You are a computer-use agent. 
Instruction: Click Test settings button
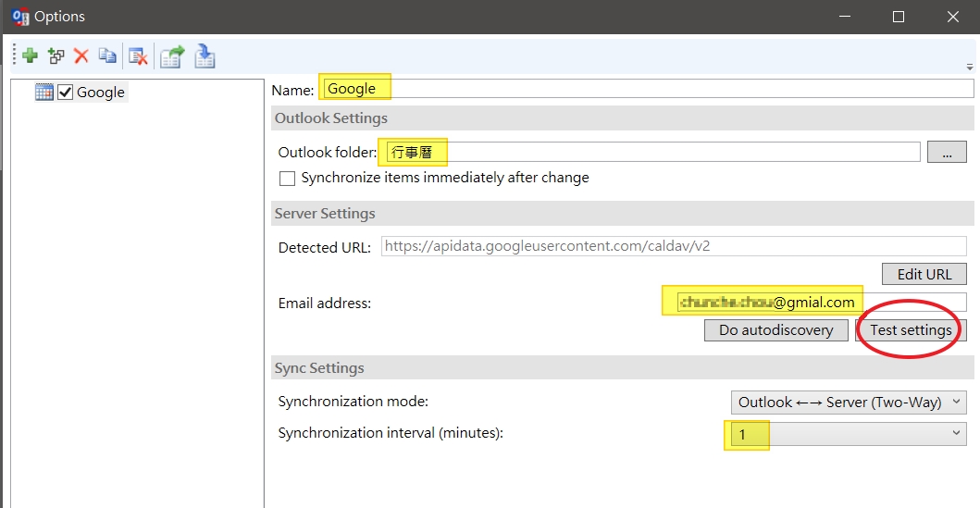pos(911,330)
